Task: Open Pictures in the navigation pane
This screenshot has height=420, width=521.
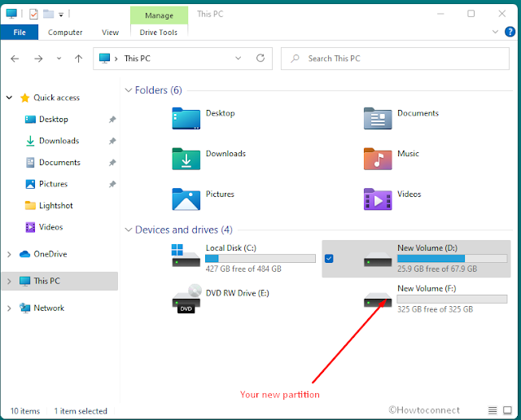Action: [x=53, y=184]
